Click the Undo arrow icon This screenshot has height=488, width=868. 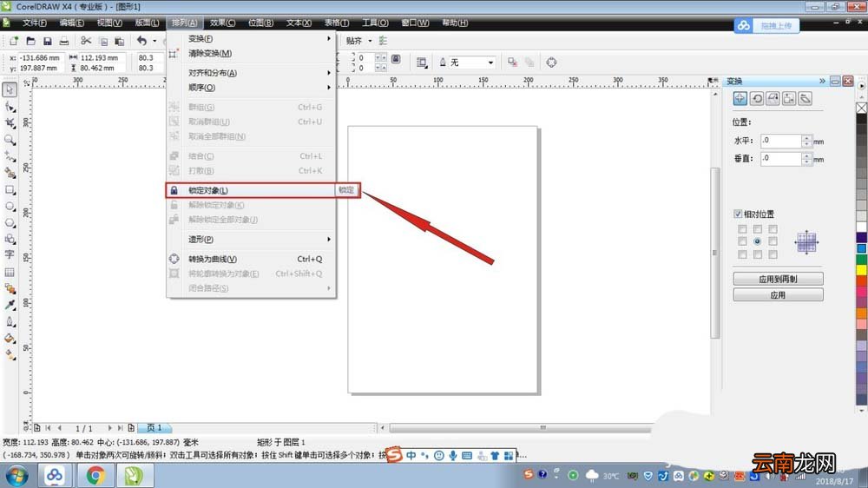[142, 41]
